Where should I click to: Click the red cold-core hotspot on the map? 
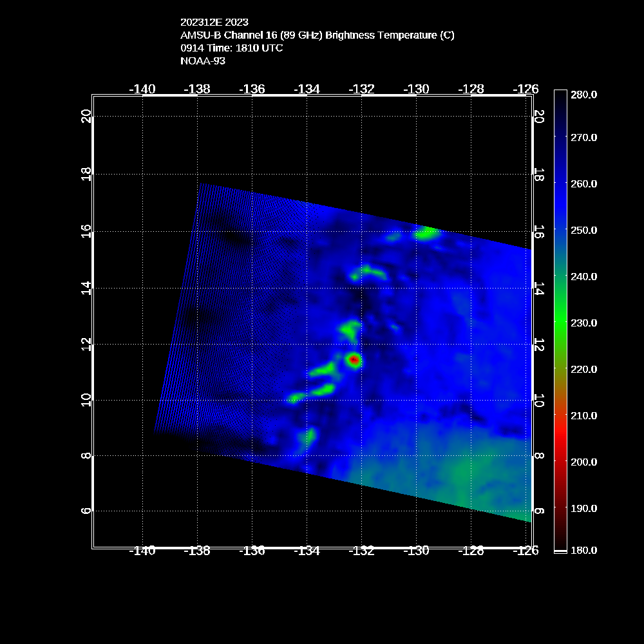click(354, 360)
